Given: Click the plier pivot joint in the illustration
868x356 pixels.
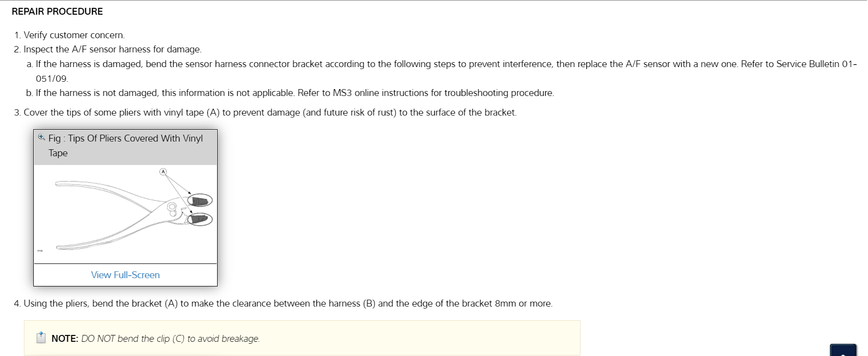Looking at the screenshot, I should tap(172, 208).
